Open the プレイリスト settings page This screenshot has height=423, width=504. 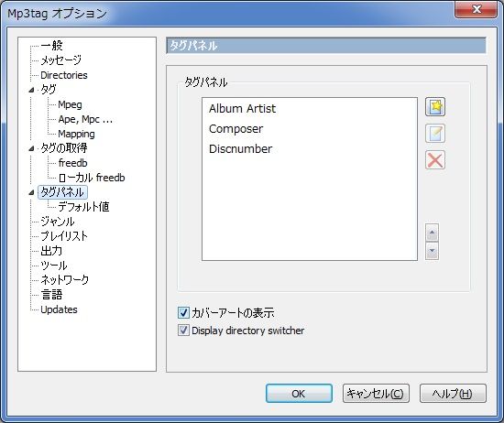[64, 236]
